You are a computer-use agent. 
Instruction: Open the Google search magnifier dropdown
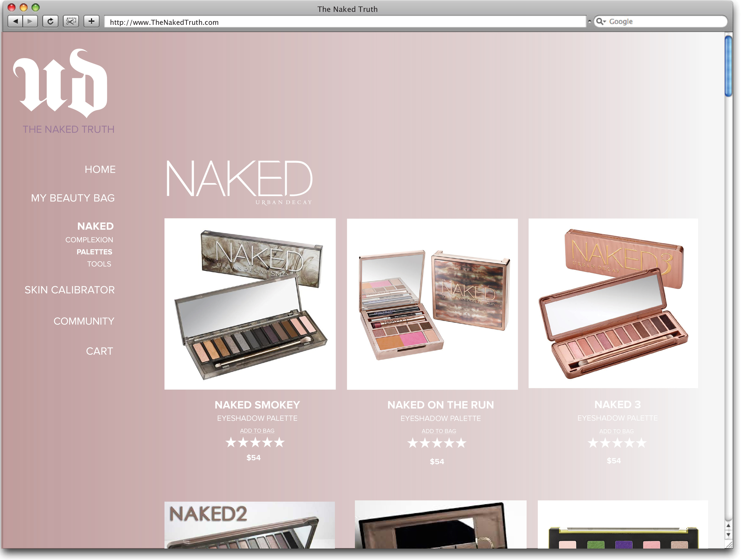click(601, 21)
